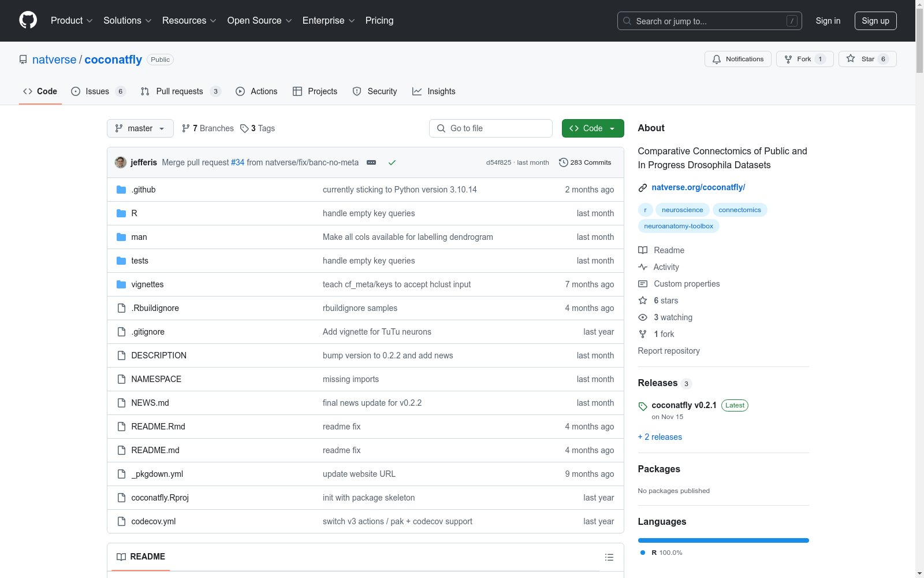Open the Projects tab

[315, 91]
